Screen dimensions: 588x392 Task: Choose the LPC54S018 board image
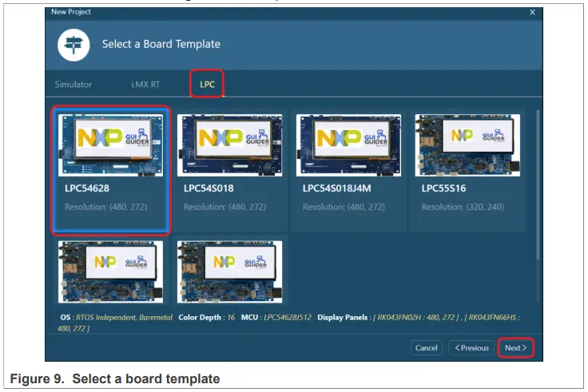point(229,145)
